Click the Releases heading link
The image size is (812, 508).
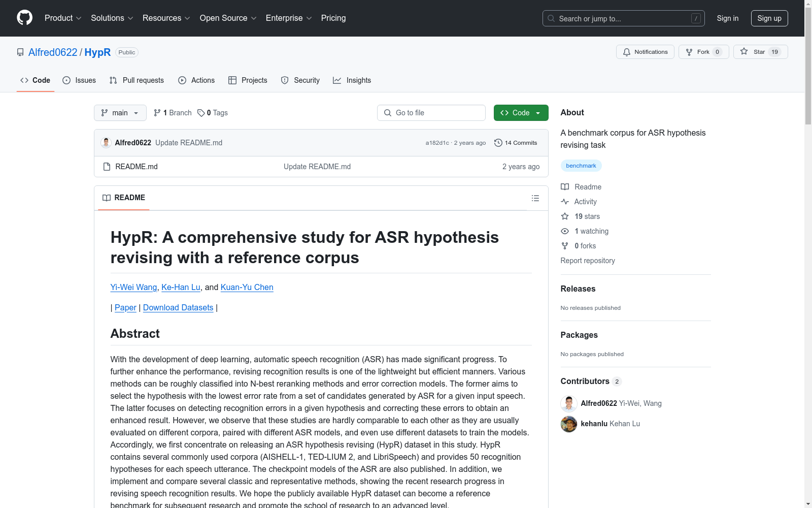tap(578, 289)
